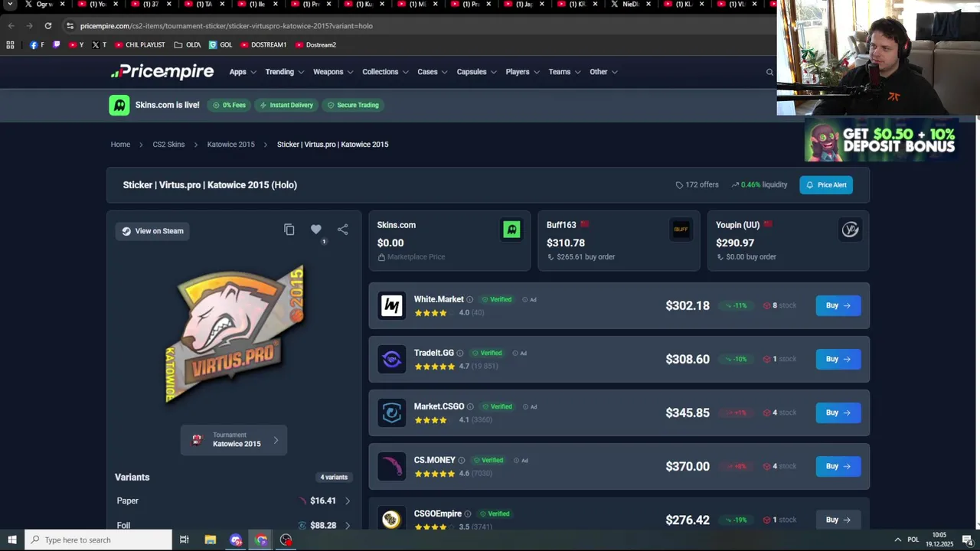Go to the Katowice 2015 breadcrumb
Image resolution: width=980 pixels, height=551 pixels.
pos(230,145)
